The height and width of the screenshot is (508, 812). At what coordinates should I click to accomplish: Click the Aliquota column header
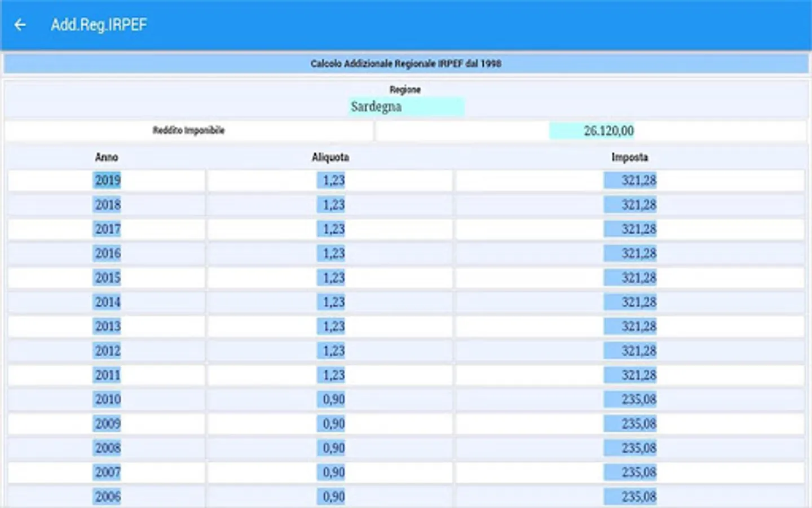tap(330, 157)
